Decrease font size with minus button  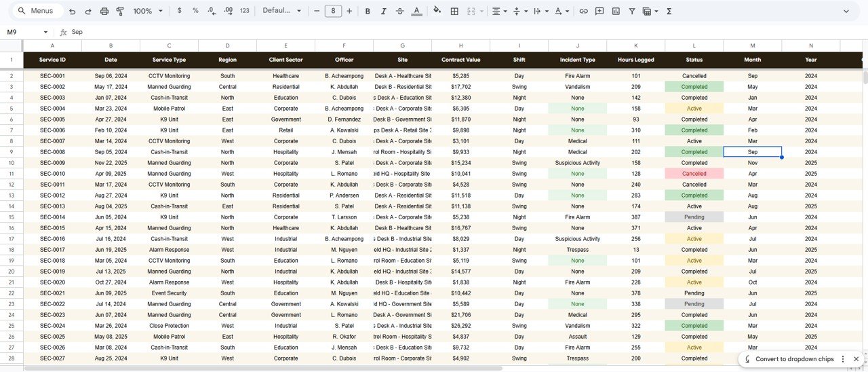coord(317,11)
